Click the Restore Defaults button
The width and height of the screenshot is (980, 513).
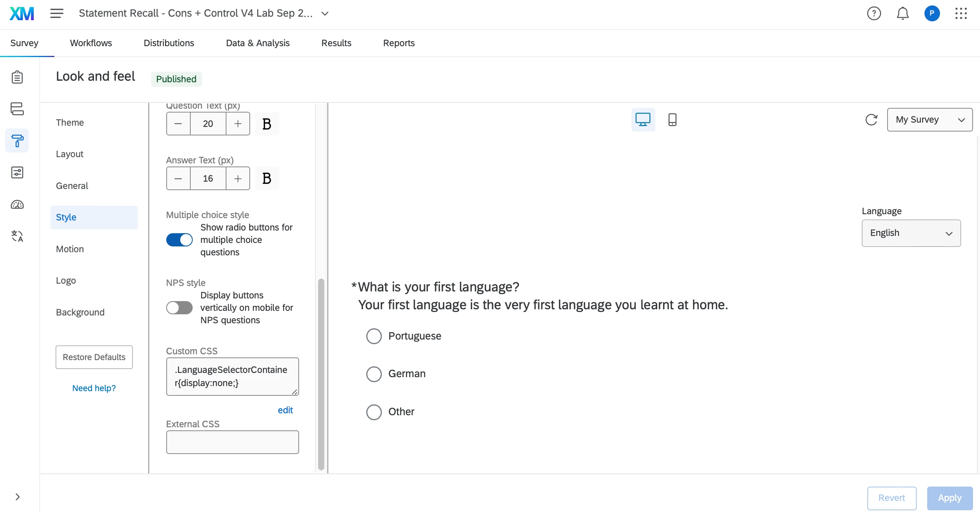pos(94,357)
